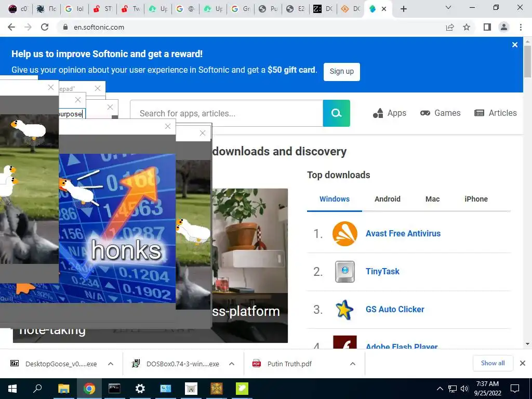
Task: Open DOSBox from the taskbar
Action: tap(217, 389)
